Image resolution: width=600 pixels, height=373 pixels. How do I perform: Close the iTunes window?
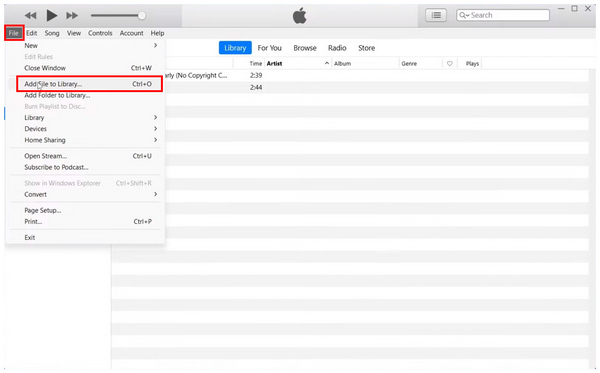pos(588,8)
